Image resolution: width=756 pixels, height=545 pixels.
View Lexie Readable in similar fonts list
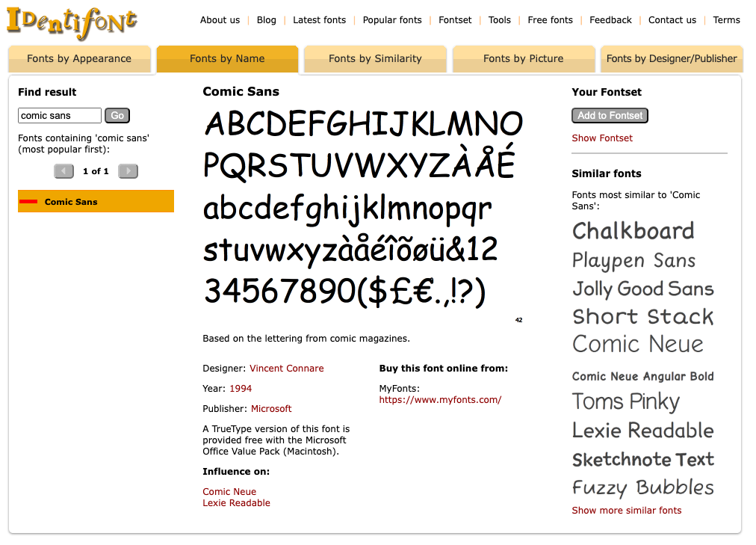click(643, 431)
